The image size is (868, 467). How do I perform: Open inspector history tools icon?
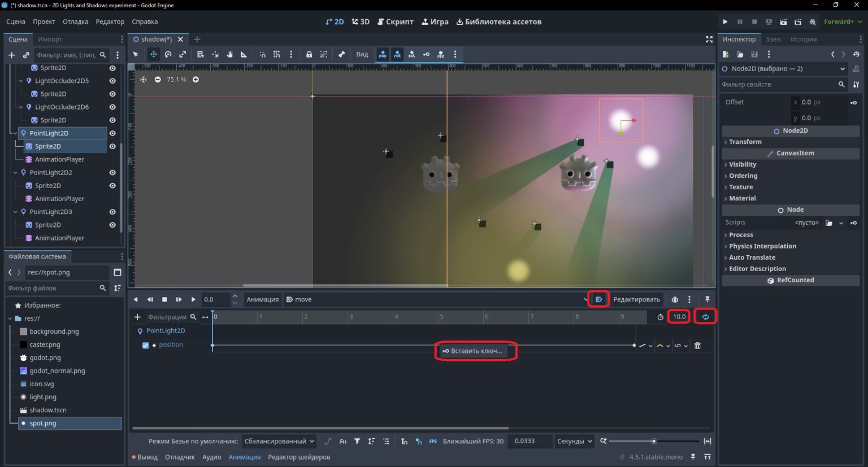(856, 54)
